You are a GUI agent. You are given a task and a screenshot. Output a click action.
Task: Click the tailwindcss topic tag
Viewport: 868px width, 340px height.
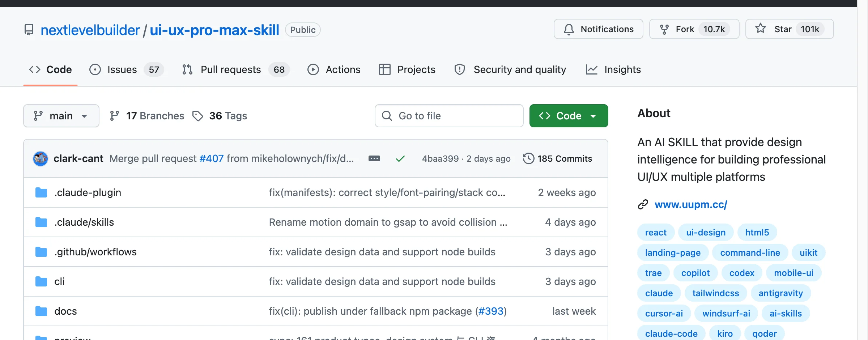[716, 293]
